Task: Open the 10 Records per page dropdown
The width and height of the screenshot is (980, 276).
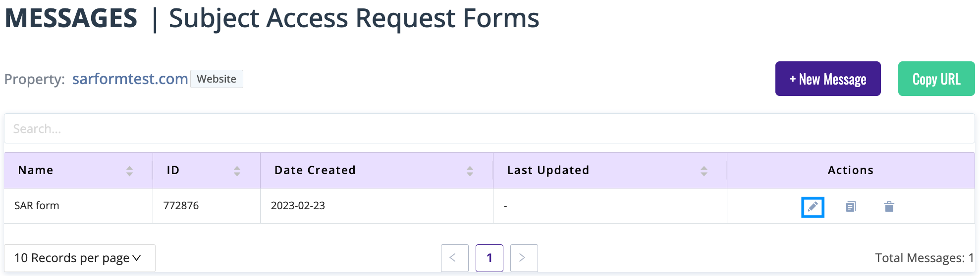Action: [79, 258]
